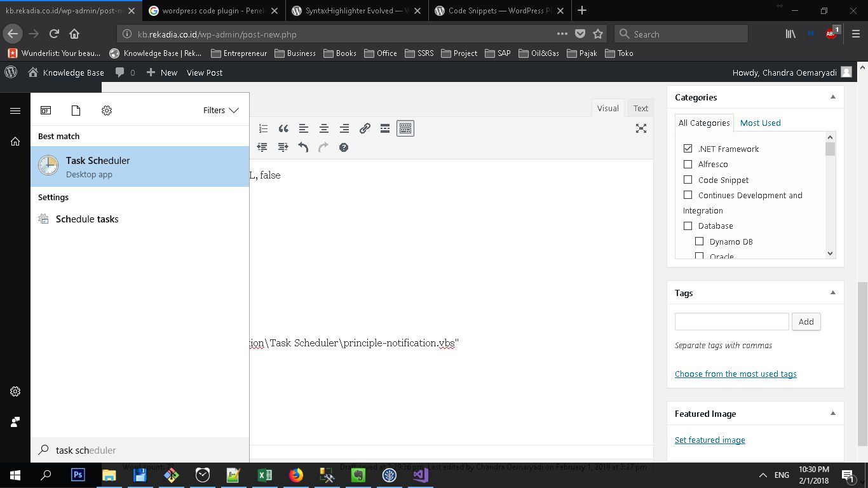Click the undo arrow in editor toolbar
The height and width of the screenshot is (488, 868).
click(303, 147)
